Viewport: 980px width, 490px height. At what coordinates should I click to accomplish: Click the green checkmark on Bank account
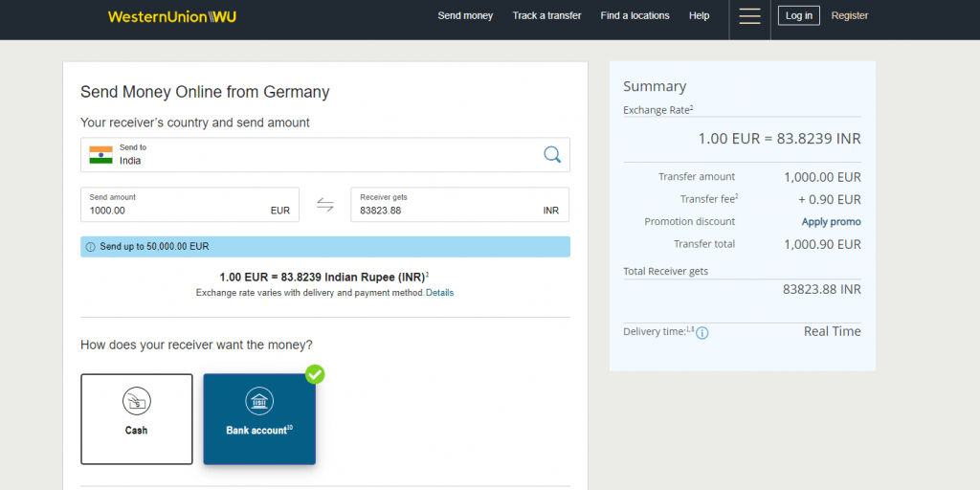coord(315,374)
